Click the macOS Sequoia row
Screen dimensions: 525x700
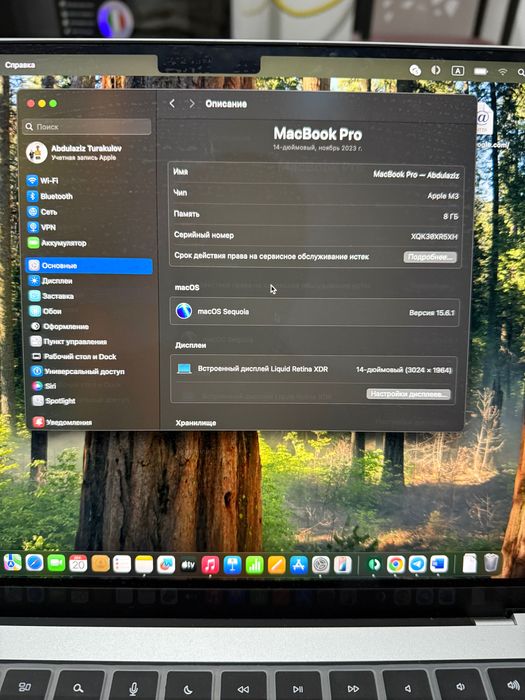coord(315,312)
